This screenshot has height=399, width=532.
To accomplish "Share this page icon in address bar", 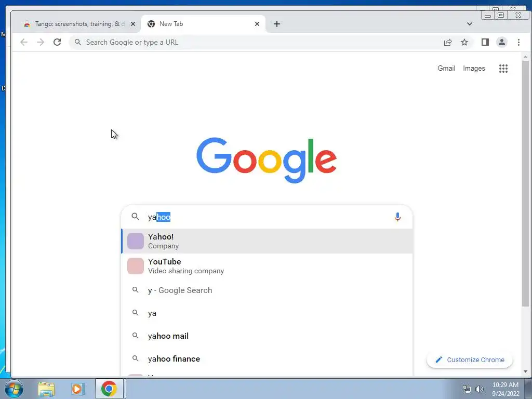I will 448,42.
